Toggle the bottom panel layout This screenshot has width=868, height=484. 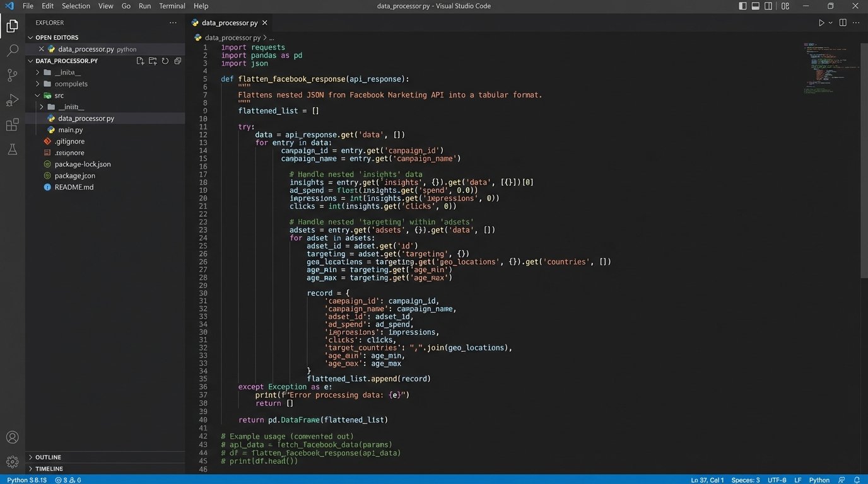click(755, 6)
